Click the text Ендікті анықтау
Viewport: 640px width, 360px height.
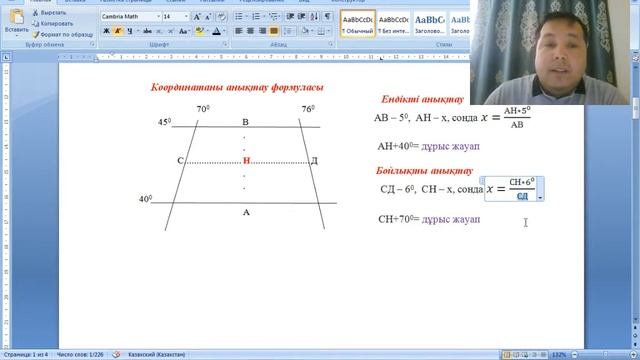422,99
